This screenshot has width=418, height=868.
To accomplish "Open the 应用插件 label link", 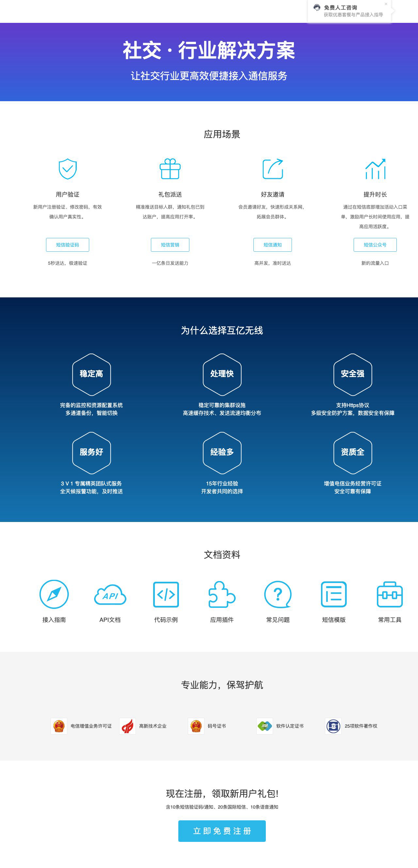I will pyautogui.click(x=222, y=620).
